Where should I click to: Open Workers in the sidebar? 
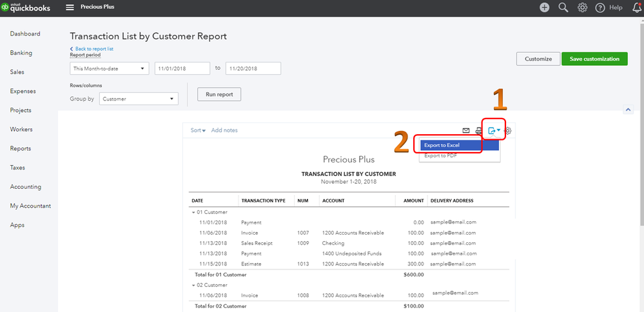(x=21, y=130)
